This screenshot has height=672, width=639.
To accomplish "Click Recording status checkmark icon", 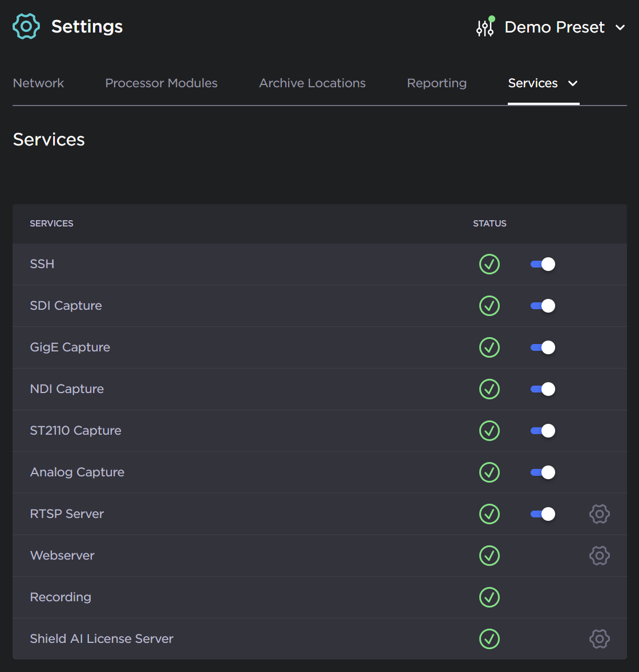I will pos(489,597).
